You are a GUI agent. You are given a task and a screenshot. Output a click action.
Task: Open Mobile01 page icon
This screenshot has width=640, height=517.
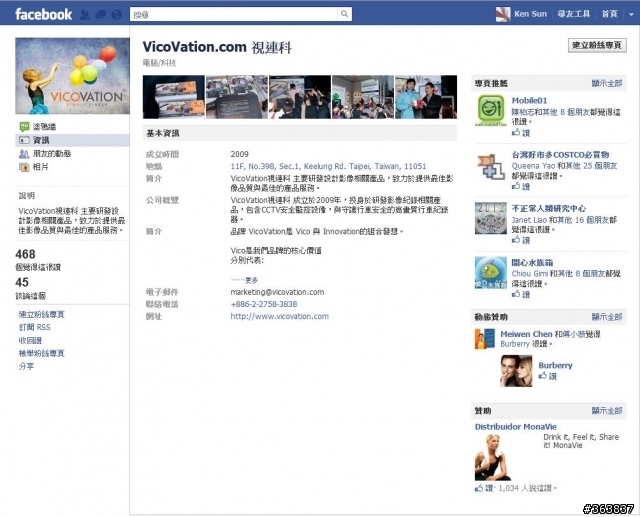[x=491, y=110]
